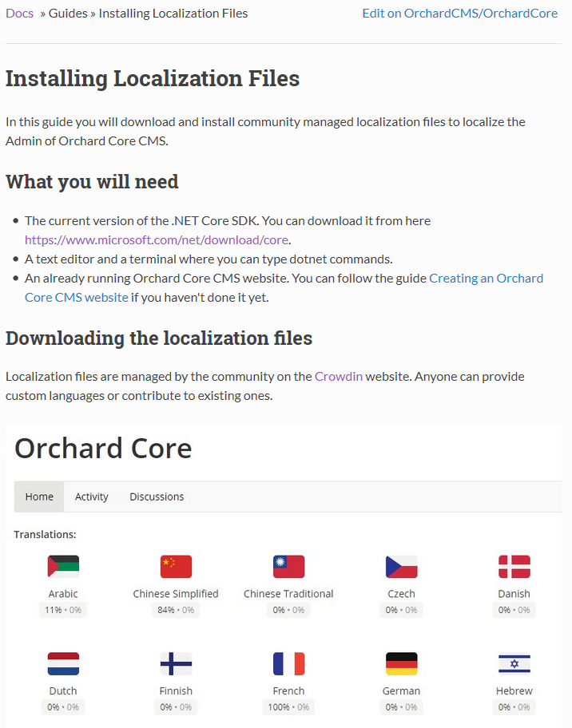
Task: Click Chinese Simplified 84% progress badge
Action: tap(176, 610)
